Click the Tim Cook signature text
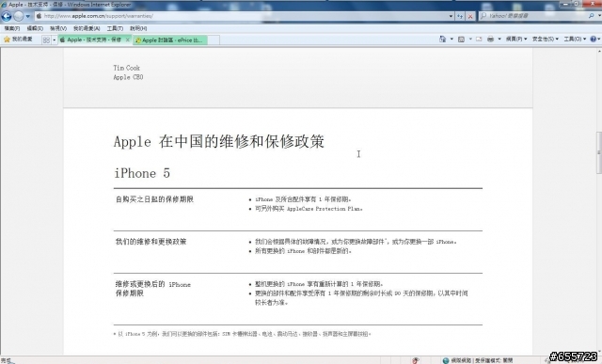This screenshot has height=364, width=602. pos(127,68)
